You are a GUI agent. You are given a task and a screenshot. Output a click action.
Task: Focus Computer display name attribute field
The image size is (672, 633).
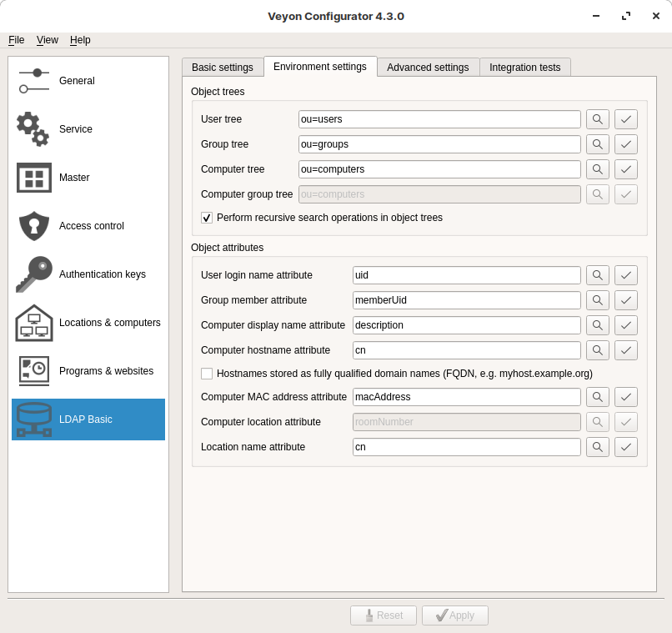pyautogui.click(x=467, y=325)
